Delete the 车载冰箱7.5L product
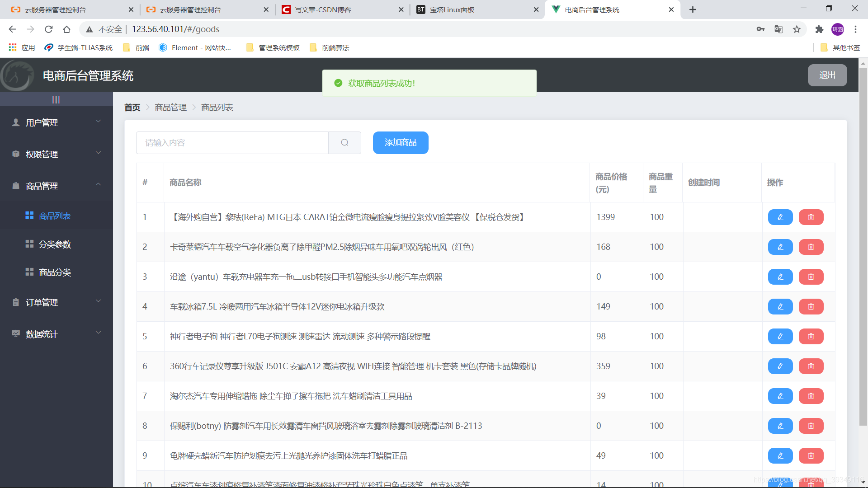 tap(811, 307)
